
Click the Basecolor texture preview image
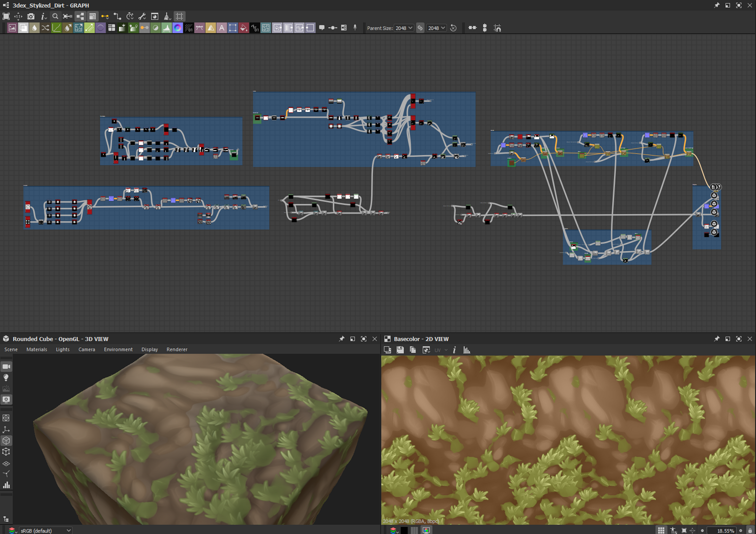click(x=568, y=440)
